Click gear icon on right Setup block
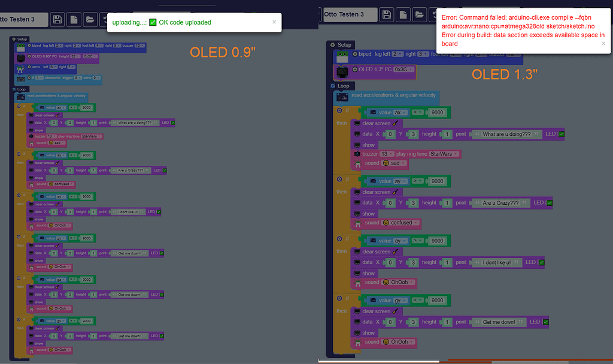The width and height of the screenshot is (613, 364). point(333,45)
